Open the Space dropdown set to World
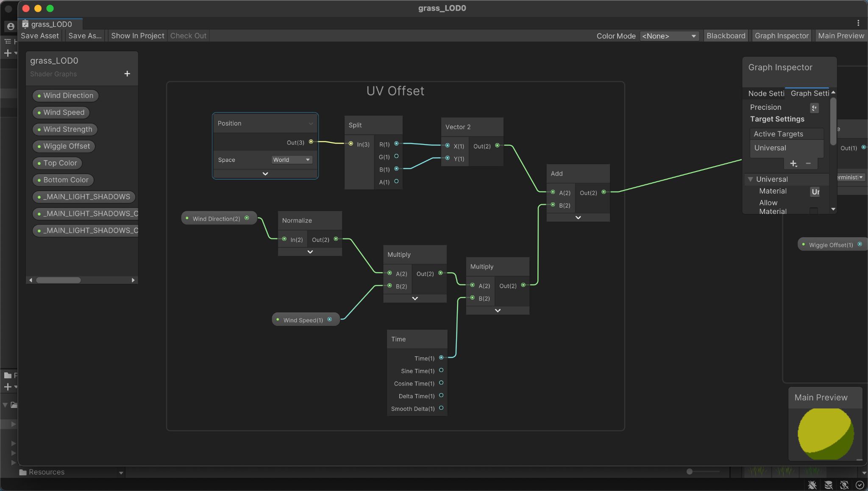Screen dimensions: 868x491 [x=292, y=160]
